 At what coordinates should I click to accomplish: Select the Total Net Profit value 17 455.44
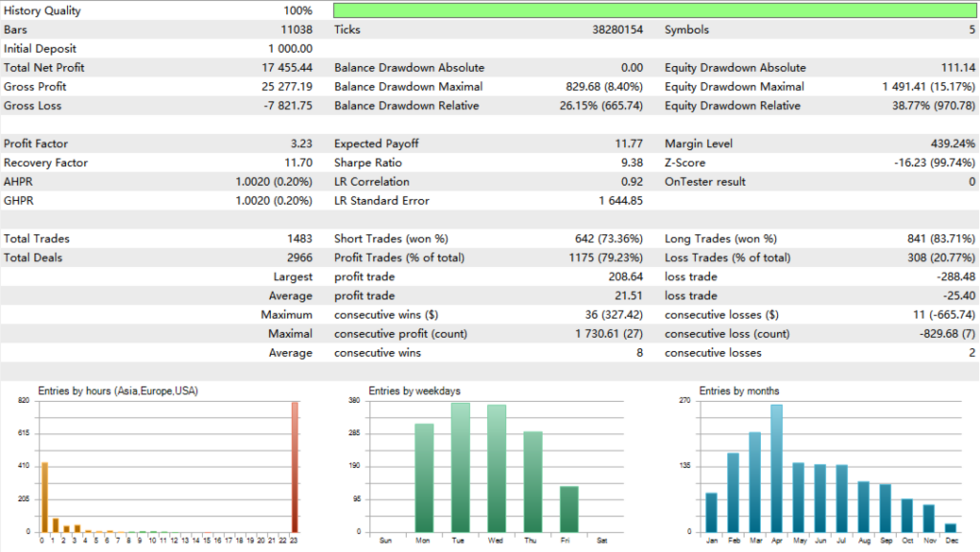(x=287, y=67)
